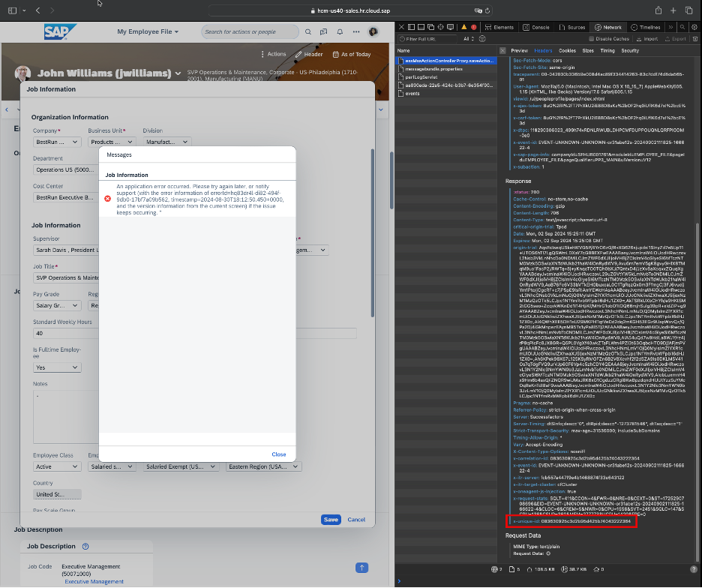Open Eastern Region (USA... dropdown
The height and width of the screenshot is (588, 702).
[x=264, y=466]
